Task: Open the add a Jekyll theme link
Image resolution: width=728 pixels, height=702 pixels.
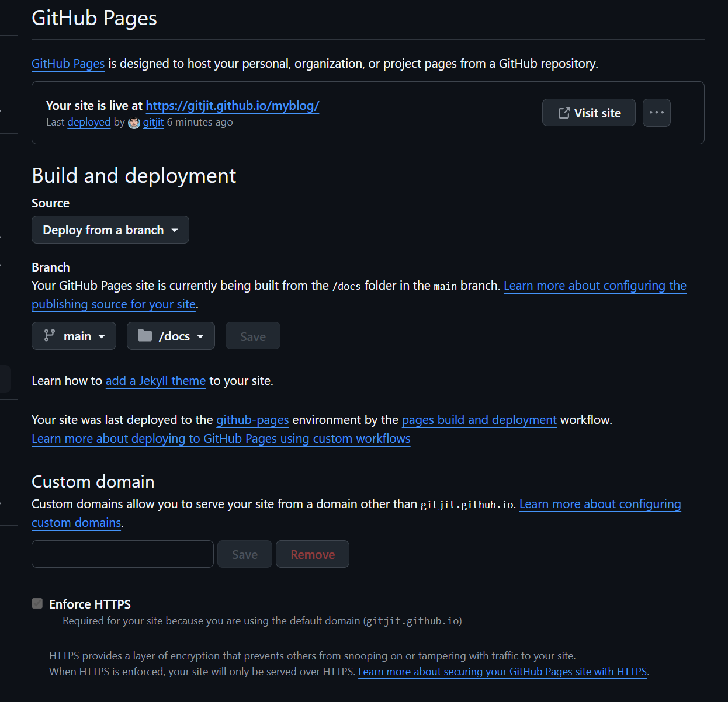Action: [155, 381]
